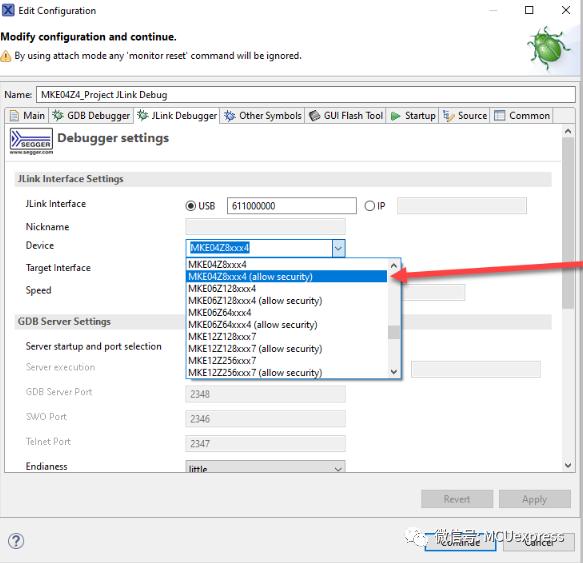Click the Nickname input field
The height and width of the screenshot is (563, 583).
(x=265, y=226)
